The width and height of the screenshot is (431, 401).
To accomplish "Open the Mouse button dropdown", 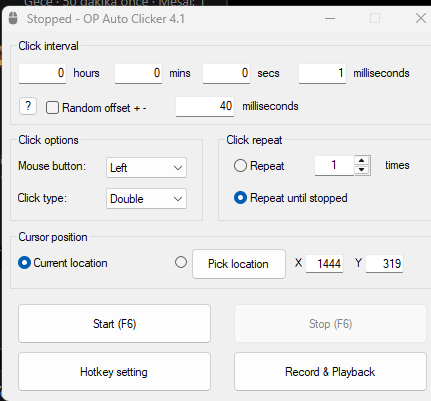I will tap(146, 167).
